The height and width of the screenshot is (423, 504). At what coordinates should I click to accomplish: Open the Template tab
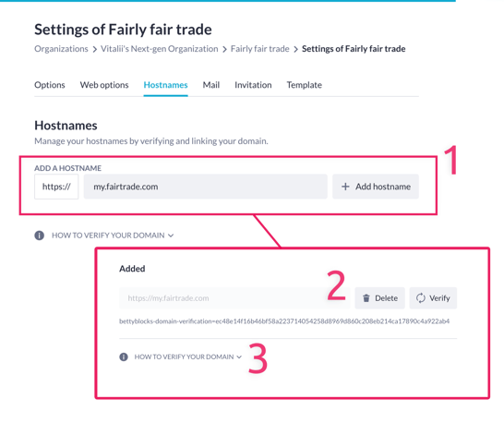304,85
